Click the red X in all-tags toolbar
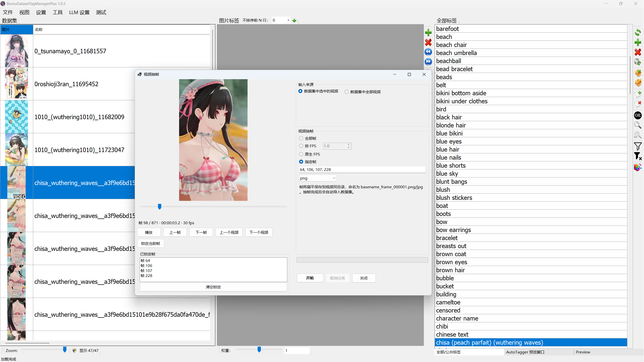The image size is (644, 362). [638, 52]
